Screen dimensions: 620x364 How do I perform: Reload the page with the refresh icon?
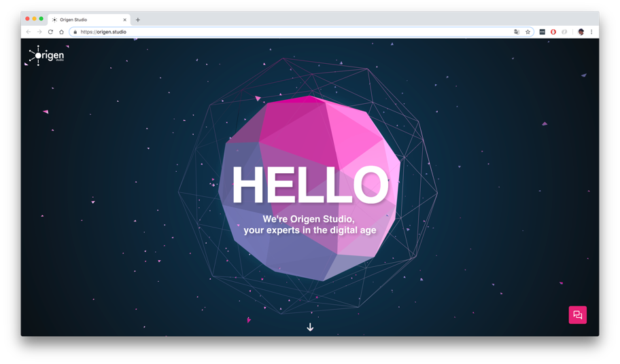point(50,32)
